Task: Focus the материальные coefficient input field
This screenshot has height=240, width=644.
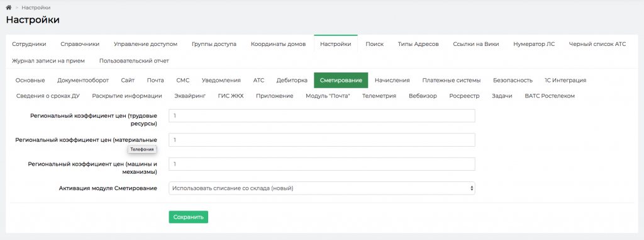Action: [x=321, y=140]
